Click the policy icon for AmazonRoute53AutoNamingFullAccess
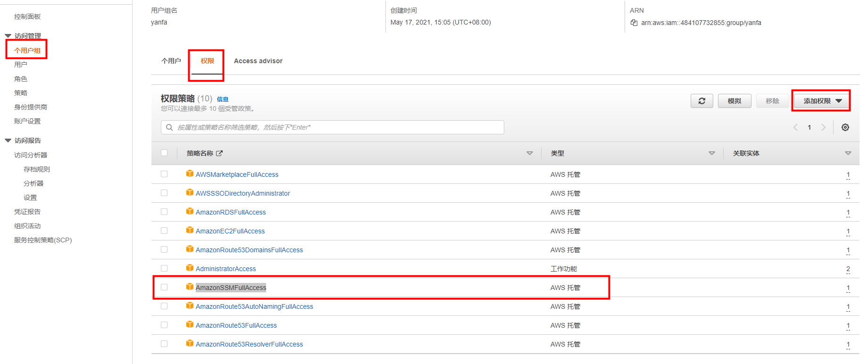 tap(190, 306)
